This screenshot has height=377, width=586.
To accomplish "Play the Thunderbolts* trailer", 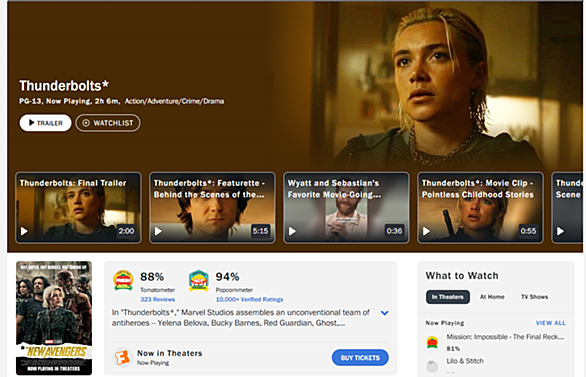I will (45, 123).
